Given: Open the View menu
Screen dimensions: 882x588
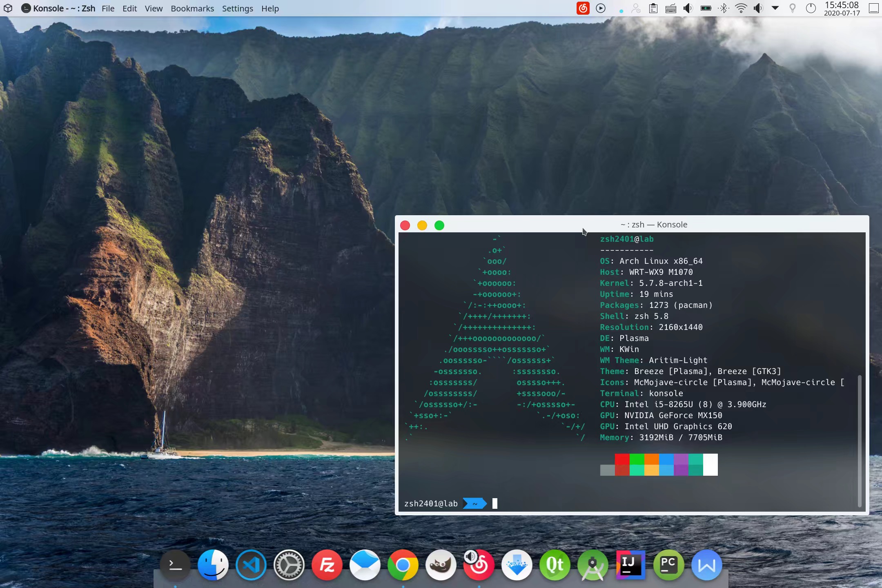Looking at the screenshot, I should point(154,9).
